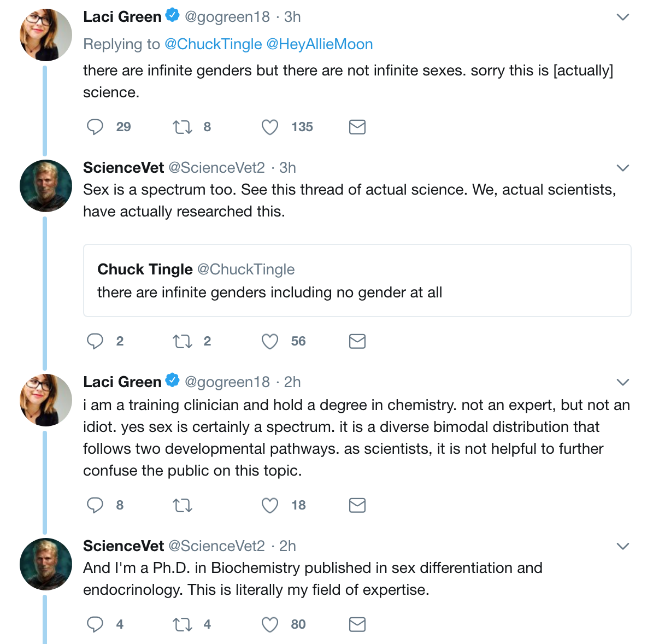Retweet ScienceVet's Ph.D. in Biochemistry tweet

coord(183,624)
